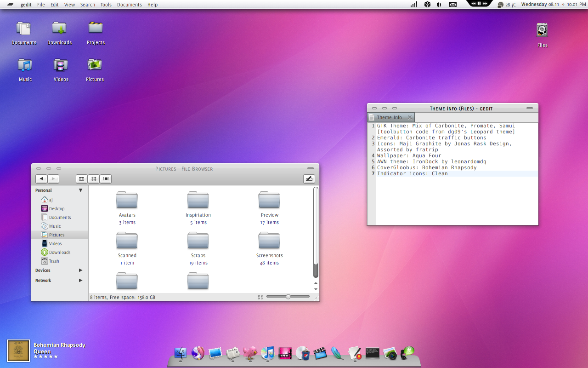Viewport: 588px width, 368px height.
Task: Open the mail stamp icon in dock
Action: pyautogui.click(x=215, y=353)
